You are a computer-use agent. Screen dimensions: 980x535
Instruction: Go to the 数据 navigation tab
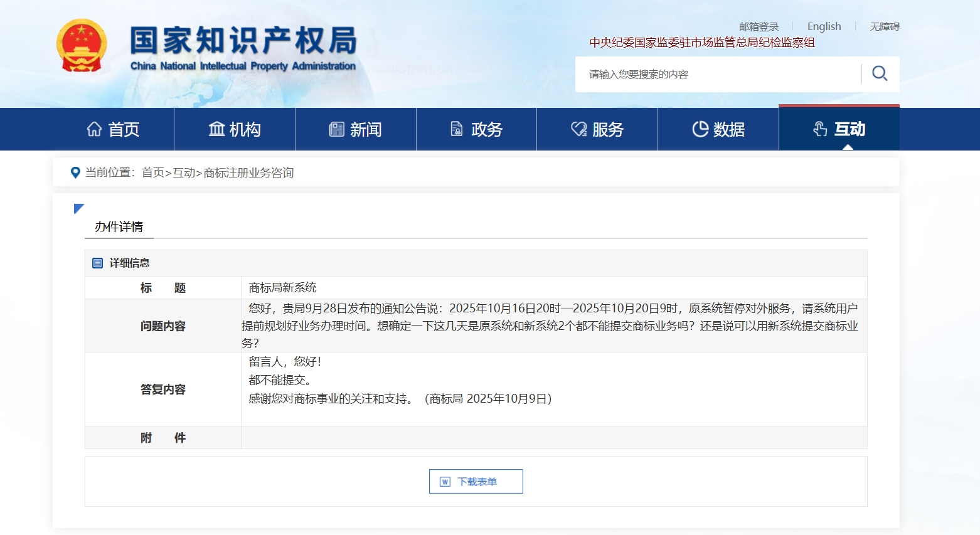(718, 129)
